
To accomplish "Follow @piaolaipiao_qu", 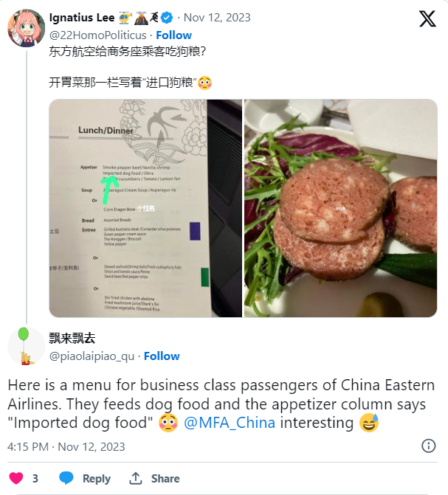I will pyautogui.click(x=162, y=356).
